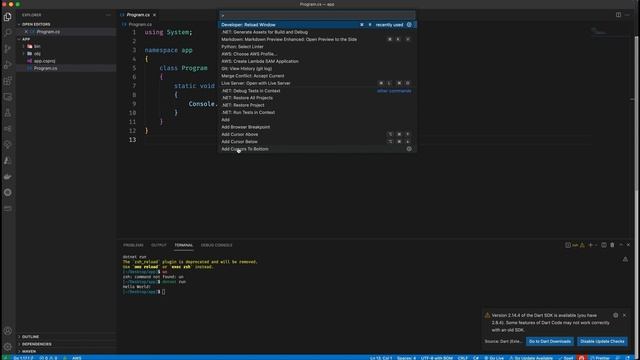Screen dimensions: 640x360
Task: Open new terminal profile dropdown arrow
Action: coord(596,245)
